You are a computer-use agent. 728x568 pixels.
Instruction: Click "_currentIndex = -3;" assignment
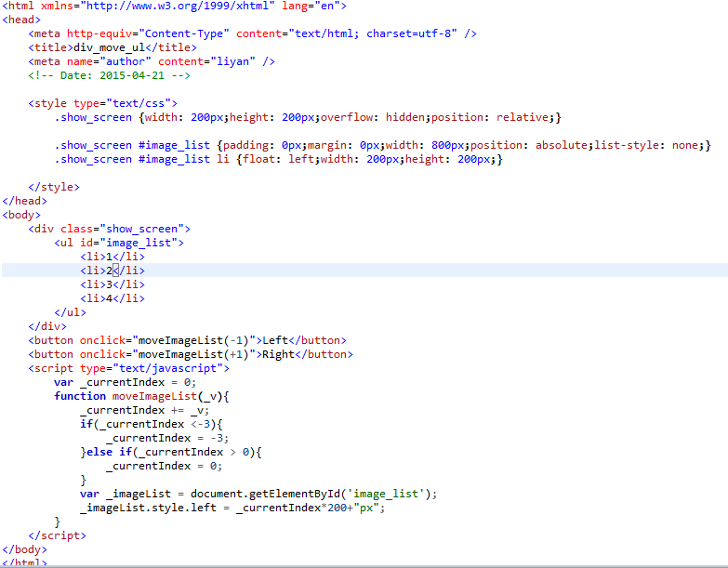167,438
